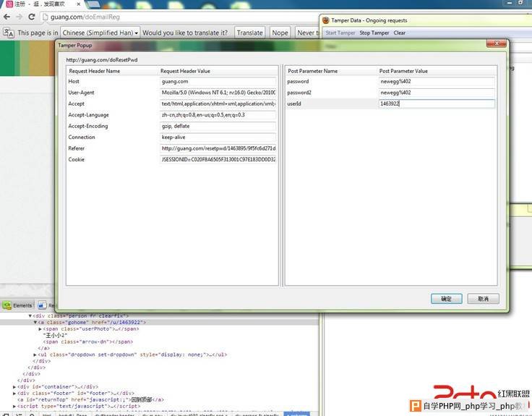The height and width of the screenshot is (416, 532).
Task: Collapse the div class person fr clearfix node
Action: coord(30,316)
